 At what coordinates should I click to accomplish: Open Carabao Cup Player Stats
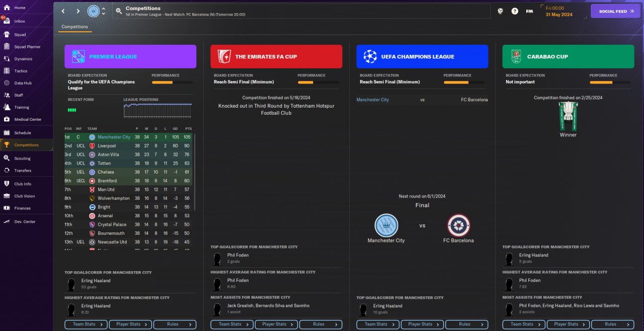[x=568, y=324]
